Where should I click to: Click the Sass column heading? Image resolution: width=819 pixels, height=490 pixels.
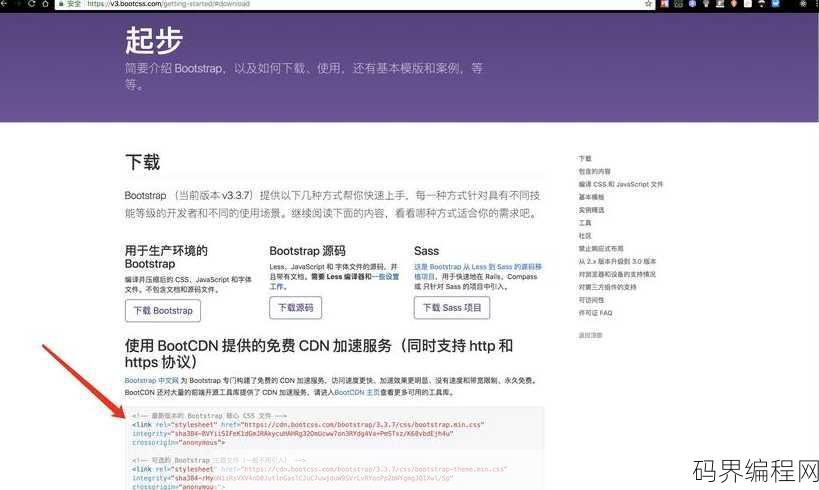click(427, 251)
